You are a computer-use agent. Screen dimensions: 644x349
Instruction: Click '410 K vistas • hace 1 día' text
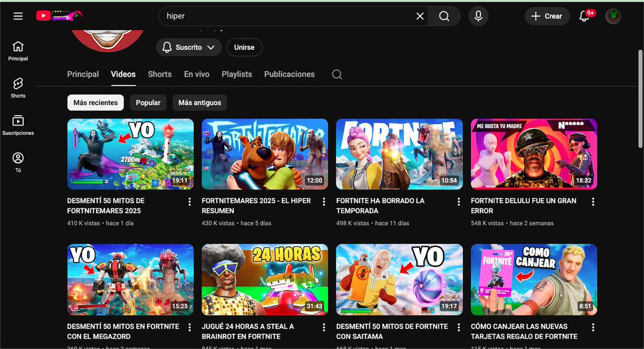click(101, 223)
